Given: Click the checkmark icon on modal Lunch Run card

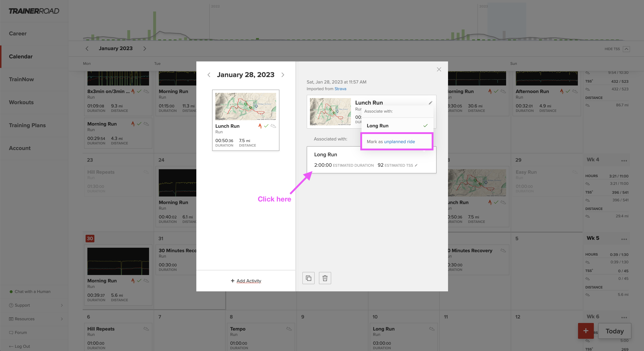Looking at the screenshot, I should 266,126.
